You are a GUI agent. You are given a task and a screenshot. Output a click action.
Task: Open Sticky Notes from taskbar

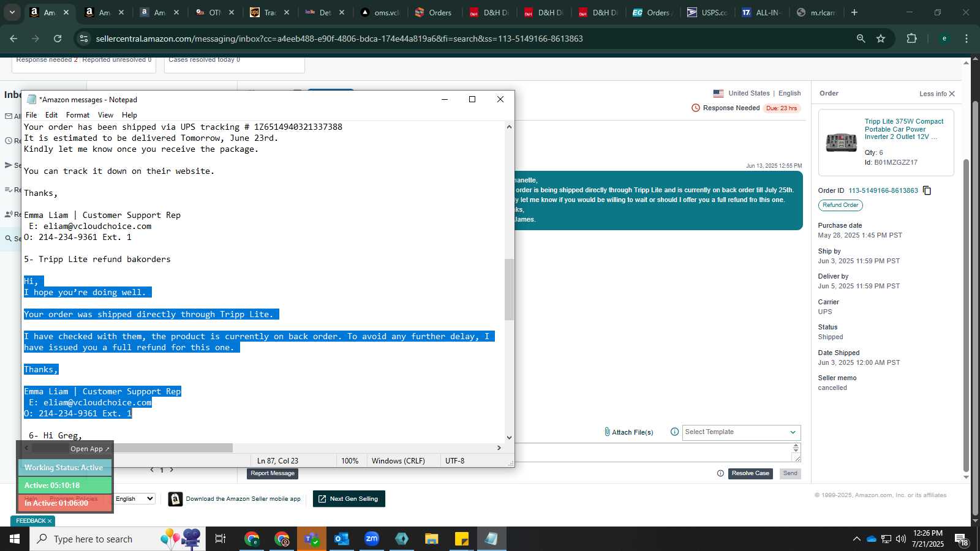click(x=462, y=539)
